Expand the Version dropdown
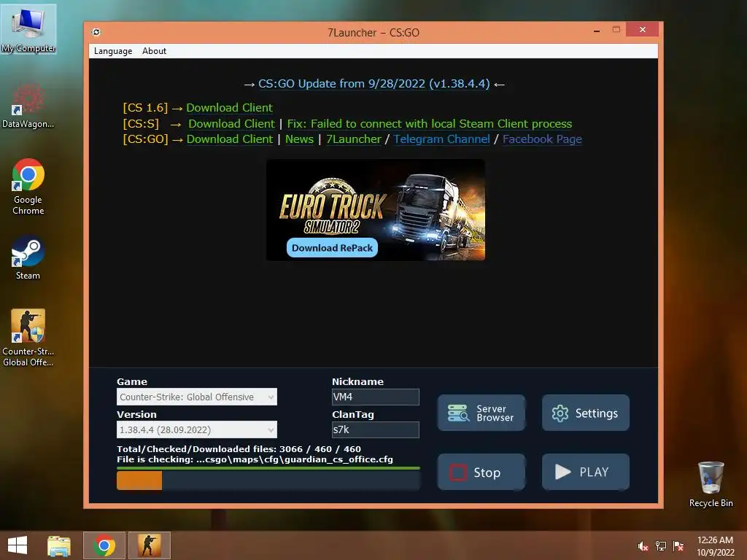The image size is (747, 560). coord(197,429)
